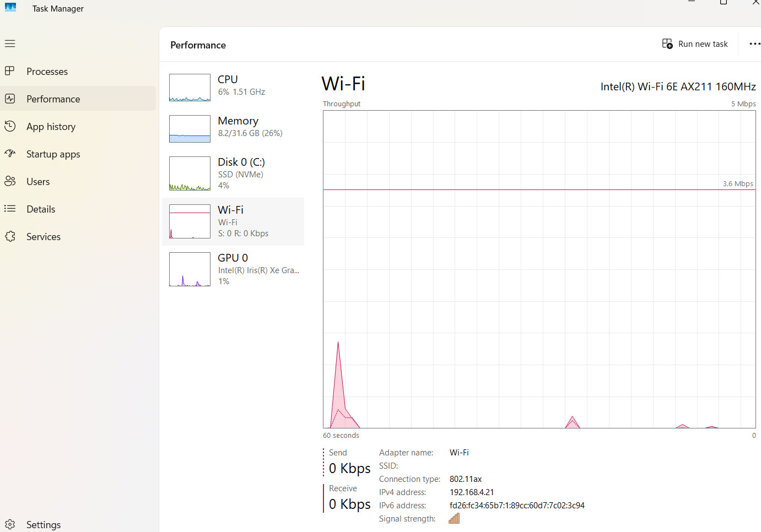The width and height of the screenshot is (761, 532).
Task: Open the hamburger navigation menu
Action: [10, 44]
